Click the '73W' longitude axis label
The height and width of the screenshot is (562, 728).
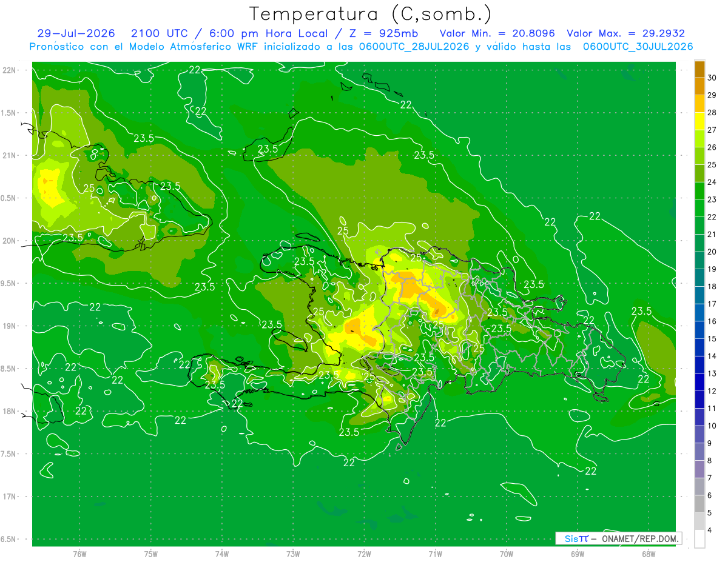[x=293, y=554]
